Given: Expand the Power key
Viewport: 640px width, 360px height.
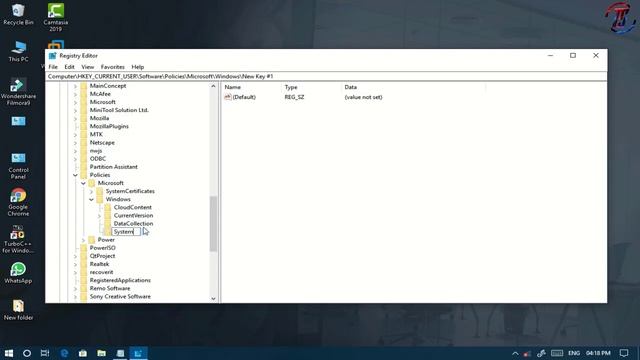Looking at the screenshot, I should pyautogui.click(x=83, y=240).
